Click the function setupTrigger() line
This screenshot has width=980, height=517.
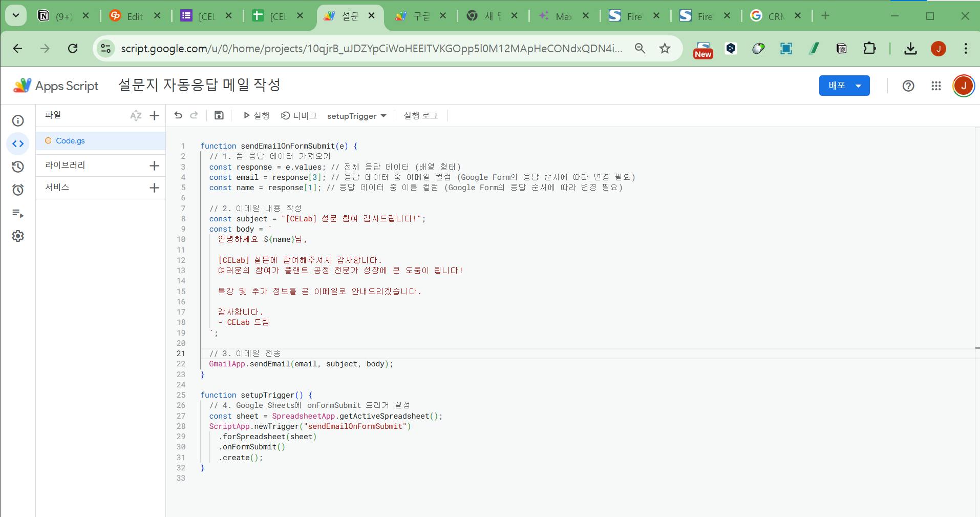pyautogui.click(x=257, y=395)
